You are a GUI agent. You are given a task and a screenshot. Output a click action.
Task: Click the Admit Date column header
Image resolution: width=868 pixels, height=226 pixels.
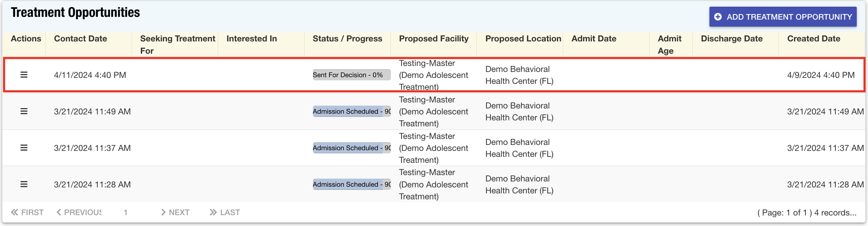594,39
